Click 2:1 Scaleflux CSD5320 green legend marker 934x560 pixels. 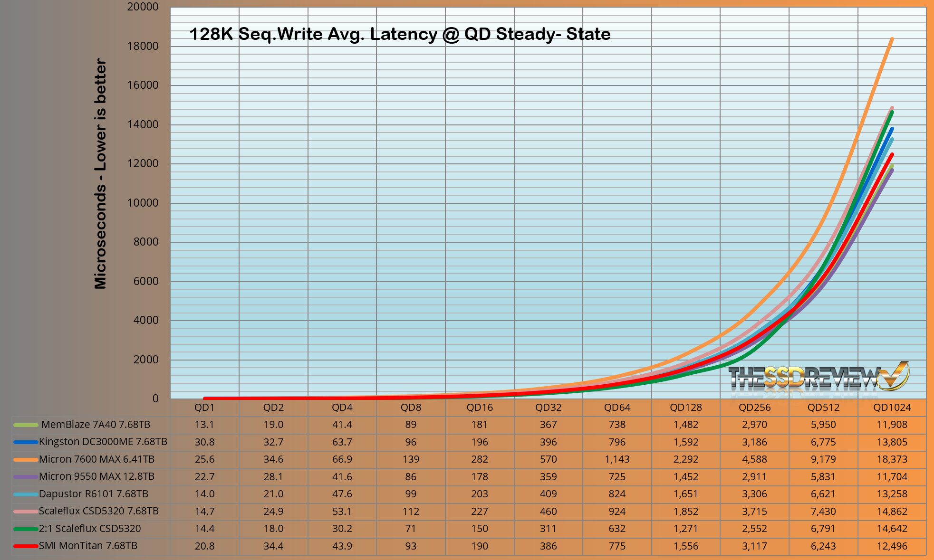click(x=26, y=529)
